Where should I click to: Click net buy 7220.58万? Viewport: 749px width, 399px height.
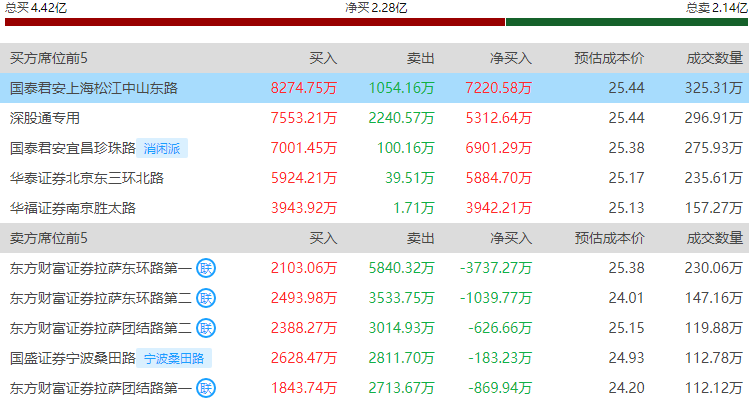point(499,88)
